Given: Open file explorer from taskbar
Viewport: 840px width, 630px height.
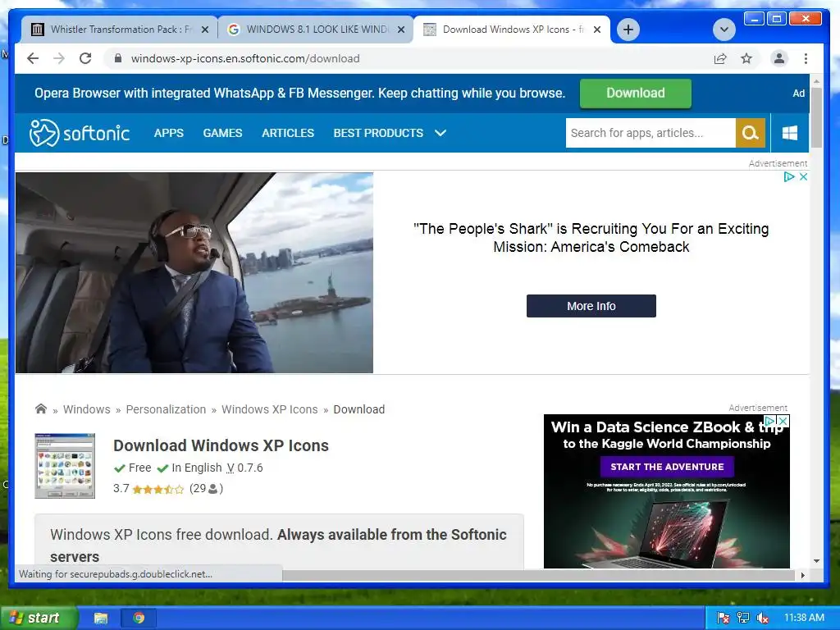Looking at the screenshot, I should (101, 619).
